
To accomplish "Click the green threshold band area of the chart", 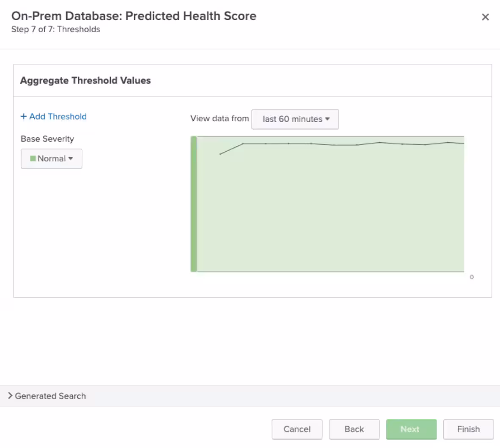I will [x=330, y=211].
